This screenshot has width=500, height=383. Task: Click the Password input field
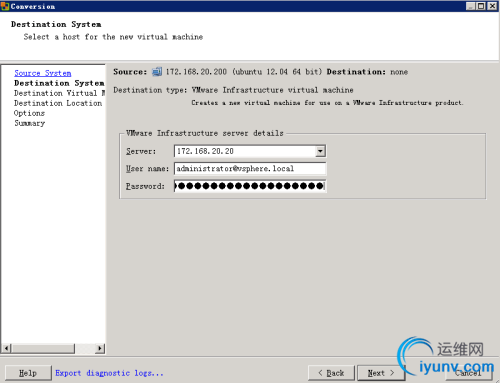[x=250, y=186]
